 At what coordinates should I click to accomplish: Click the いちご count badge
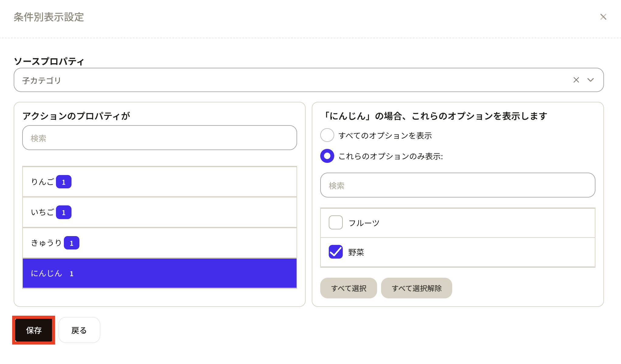[64, 212]
